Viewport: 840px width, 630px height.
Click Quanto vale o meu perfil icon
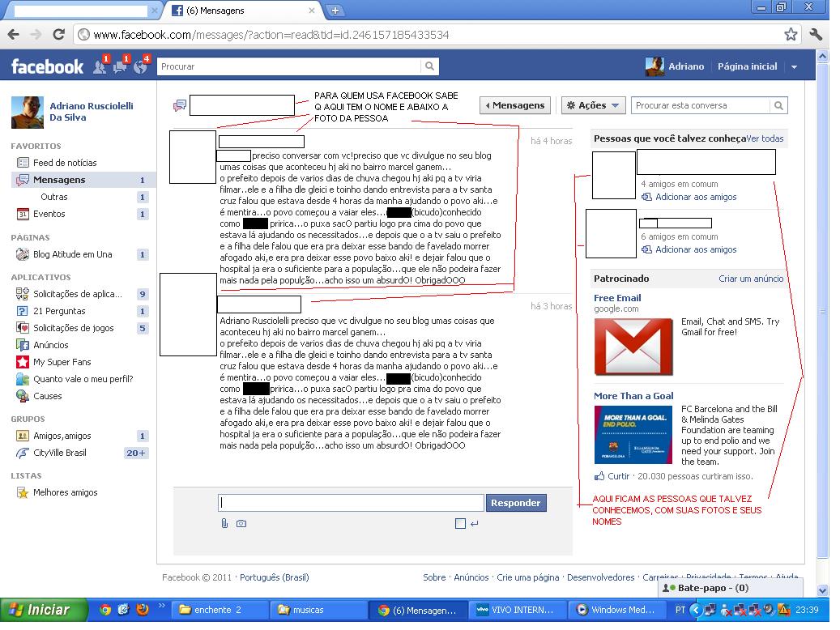click(23, 379)
